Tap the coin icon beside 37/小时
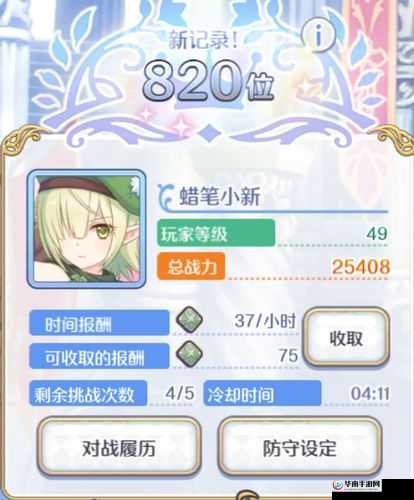The width and height of the screenshot is (414, 500). pos(189,320)
